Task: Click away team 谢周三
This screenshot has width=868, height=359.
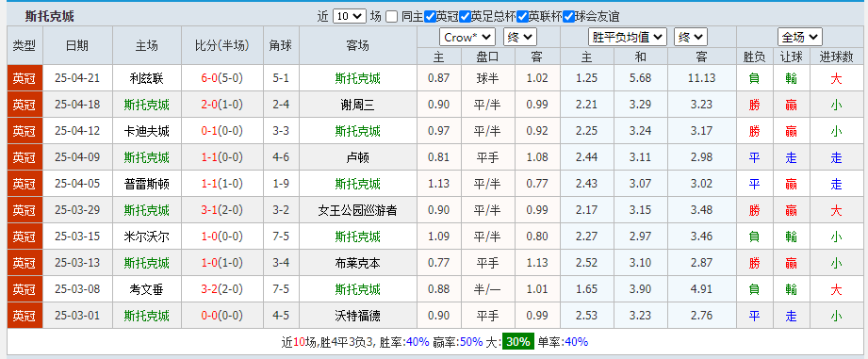Action: [x=357, y=105]
